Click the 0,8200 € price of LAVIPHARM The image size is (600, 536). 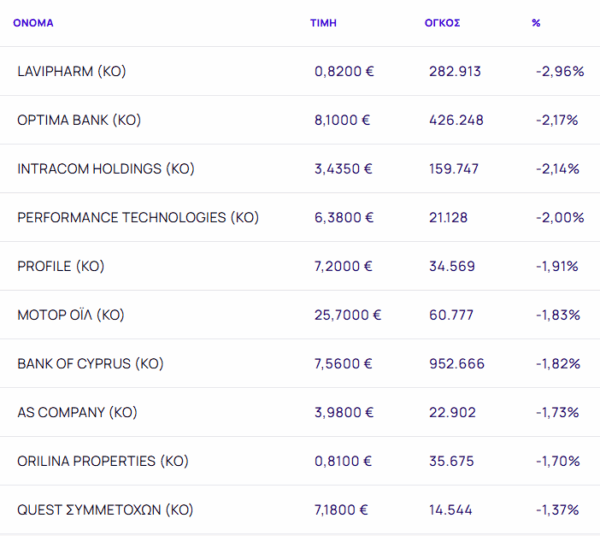click(x=342, y=72)
